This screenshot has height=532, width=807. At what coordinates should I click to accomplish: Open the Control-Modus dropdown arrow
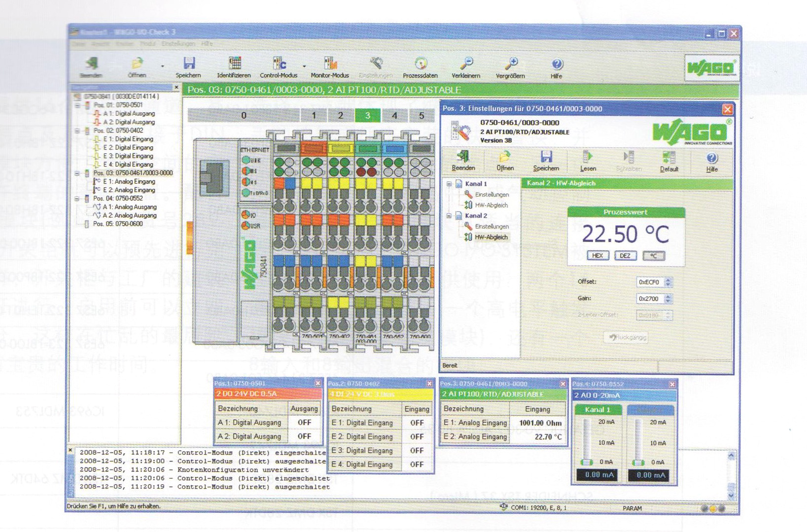tap(304, 66)
